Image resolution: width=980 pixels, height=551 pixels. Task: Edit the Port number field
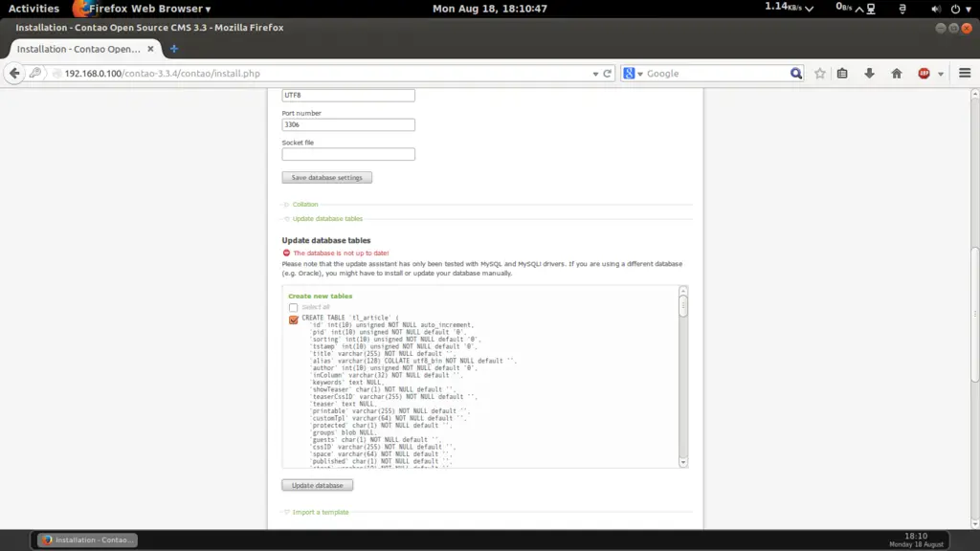coord(348,124)
